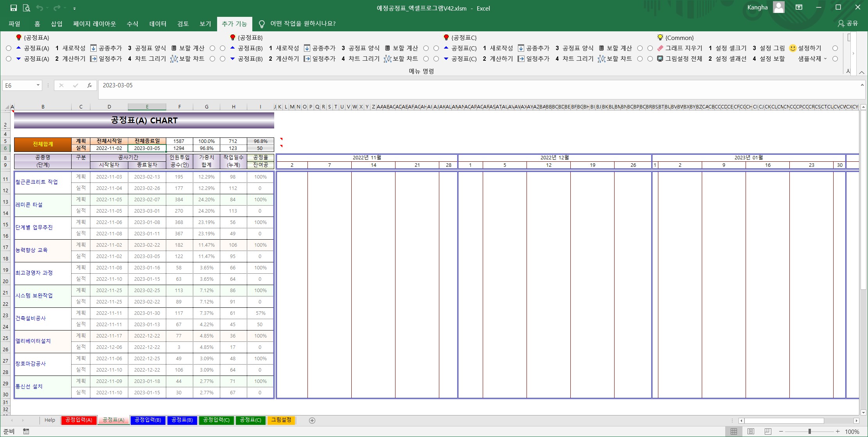Screen dimensions: 868x437
Task: Click 그림설정 전체 monitor icon
Action: click(660, 59)
